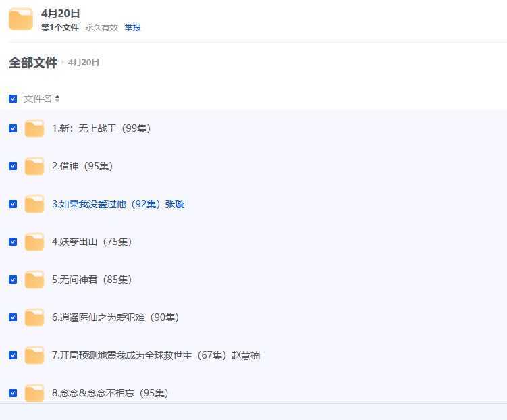Open folder icon for 5.无间神君（85集）
The width and height of the screenshot is (507, 420).
pos(34,280)
